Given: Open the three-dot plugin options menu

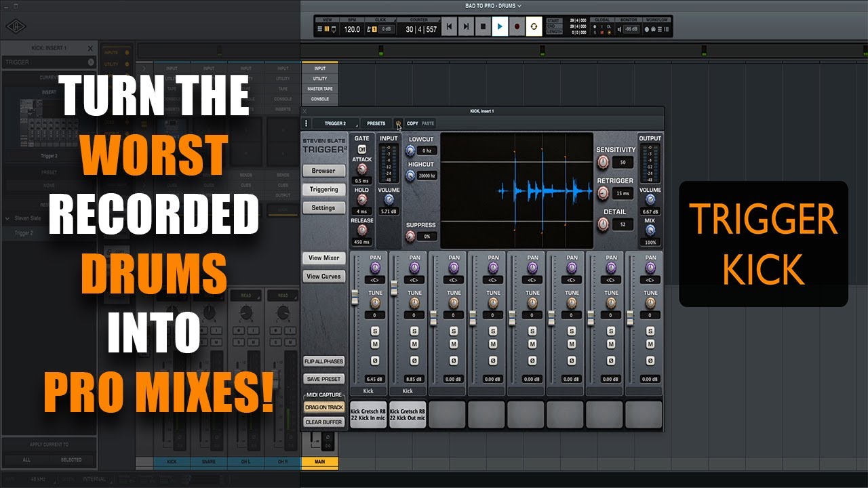Looking at the screenshot, I should coord(307,123).
